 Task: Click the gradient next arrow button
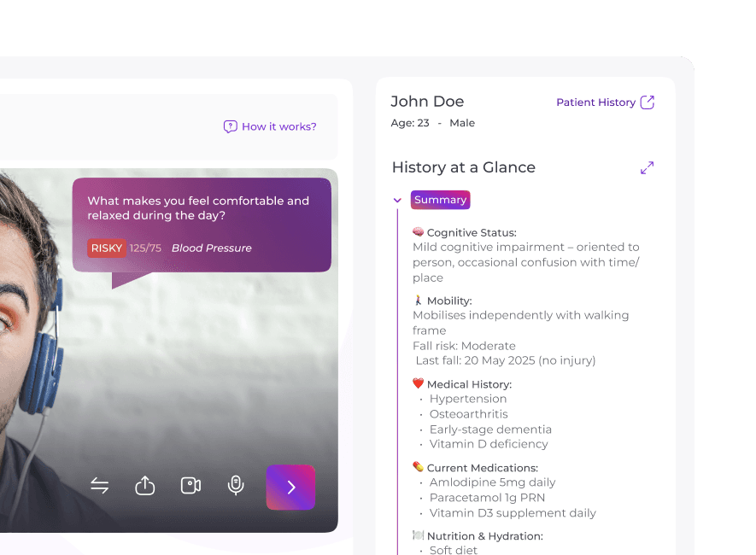pos(290,487)
